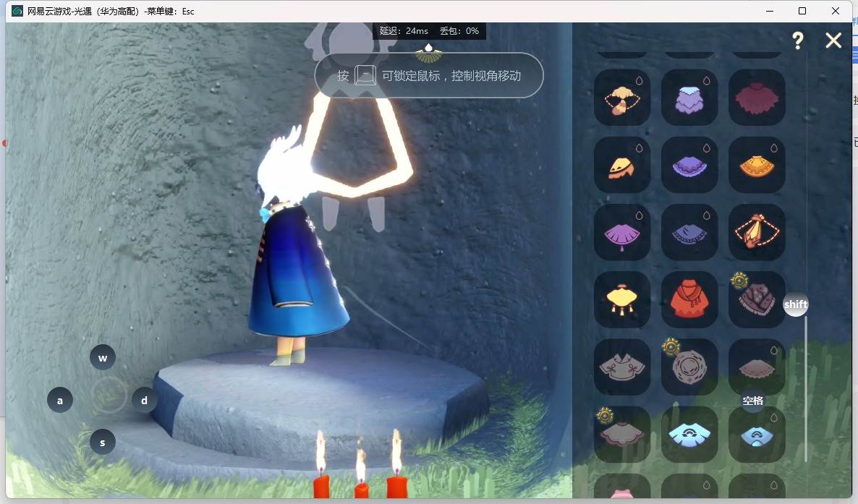The width and height of the screenshot is (858, 504).
Task: Click the key icon in the mouse lock hint
Action: pos(365,75)
